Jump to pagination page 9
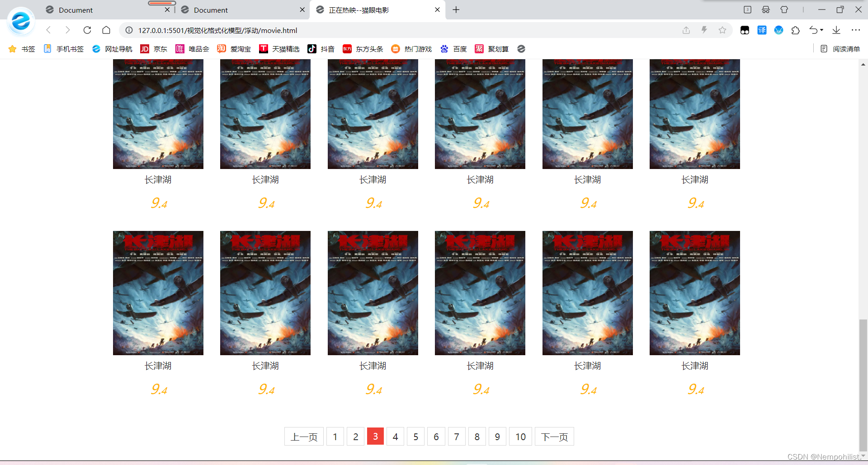Viewport: 868px width, 465px height. pos(497,437)
